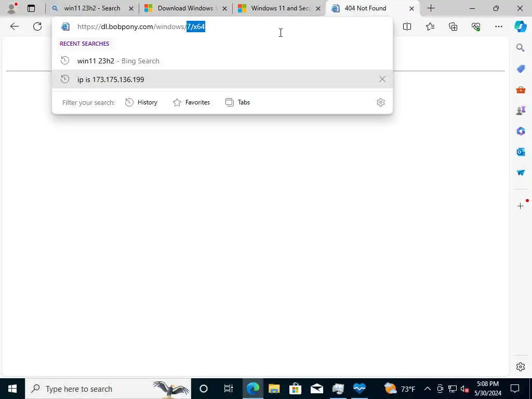Open the tab actions menu
This screenshot has height=399, width=532.
(31, 8)
